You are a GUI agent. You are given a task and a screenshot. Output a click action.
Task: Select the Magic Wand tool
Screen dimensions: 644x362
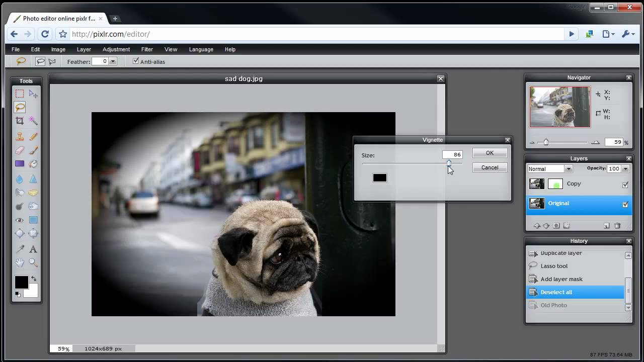33,121
